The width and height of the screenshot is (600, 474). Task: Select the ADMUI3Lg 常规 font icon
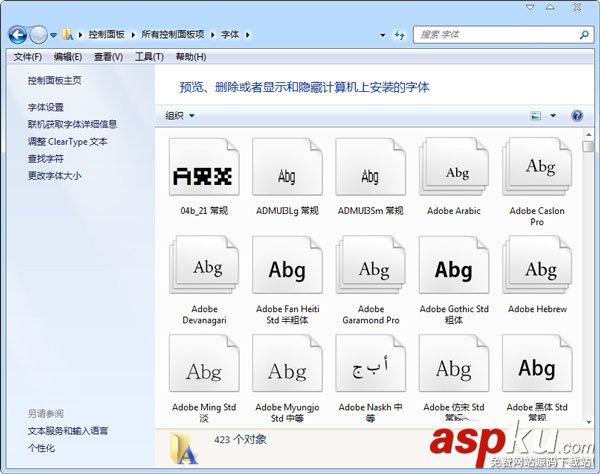[287, 167]
